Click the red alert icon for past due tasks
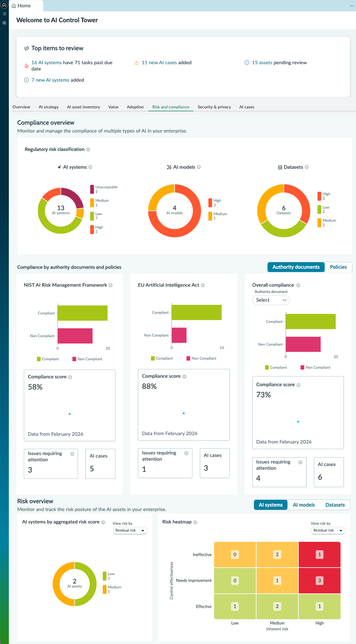The width and height of the screenshot is (356, 644). point(27,66)
